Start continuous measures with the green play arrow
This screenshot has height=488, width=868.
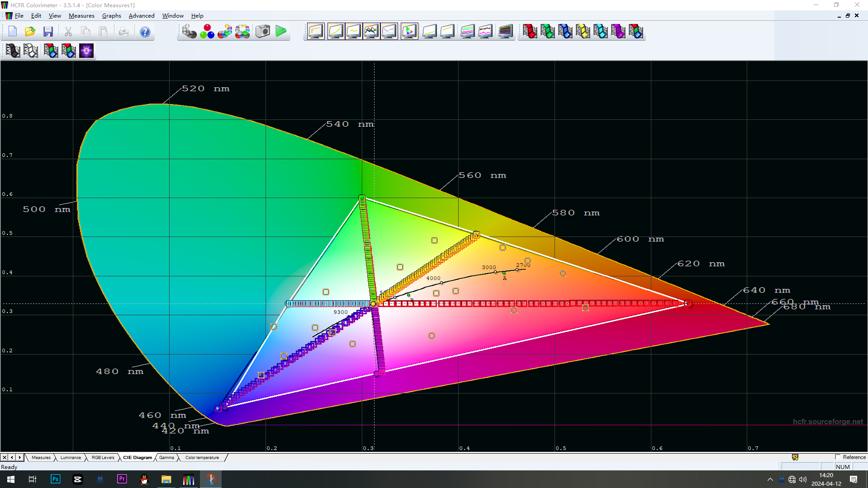click(281, 32)
